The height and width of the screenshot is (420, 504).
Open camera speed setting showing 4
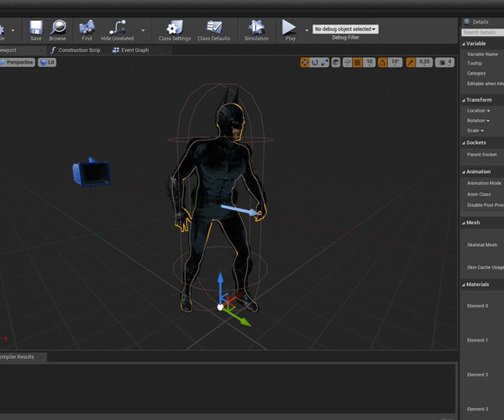coord(445,62)
